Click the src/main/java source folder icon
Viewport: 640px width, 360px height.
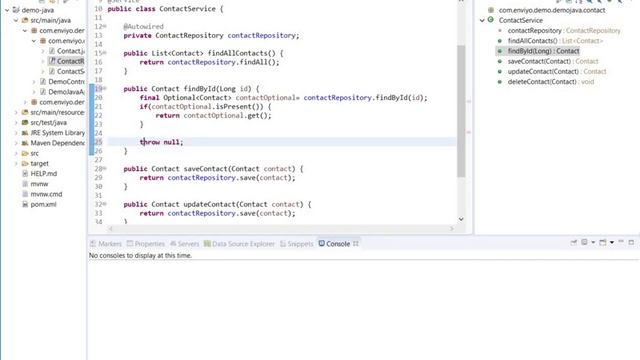click(x=25, y=20)
